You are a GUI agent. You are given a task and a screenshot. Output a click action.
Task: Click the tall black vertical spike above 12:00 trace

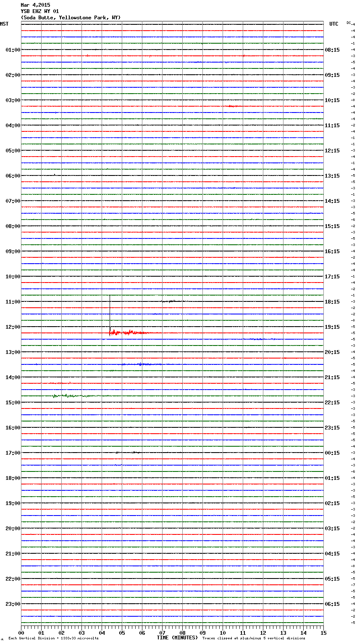[x=110, y=313]
